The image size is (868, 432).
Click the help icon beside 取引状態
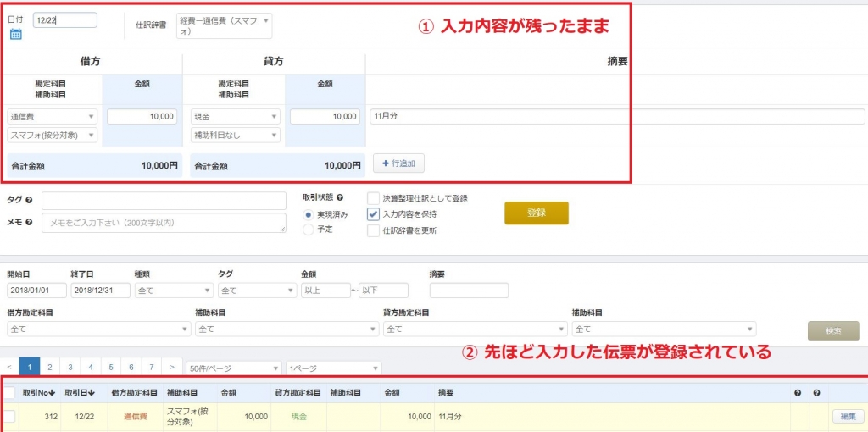339,197
